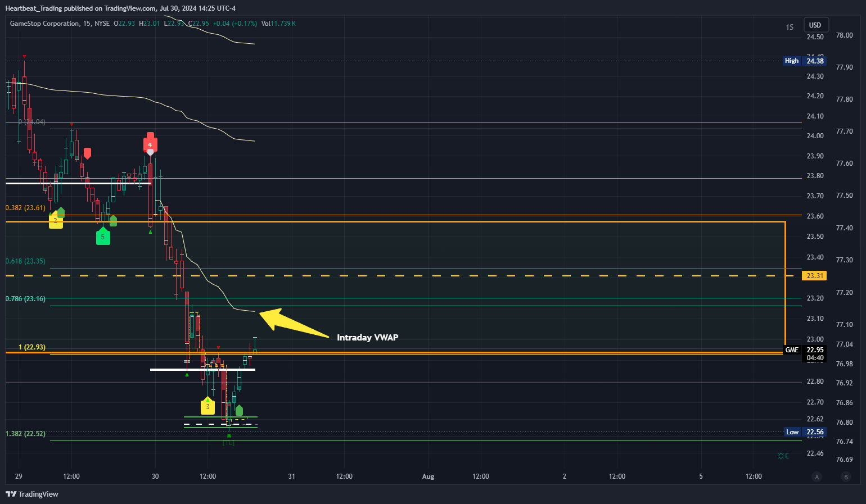Click the 22.46 price scale value
Screen dimensions: 866x504
pyautogui.click(x=815, y=453)
